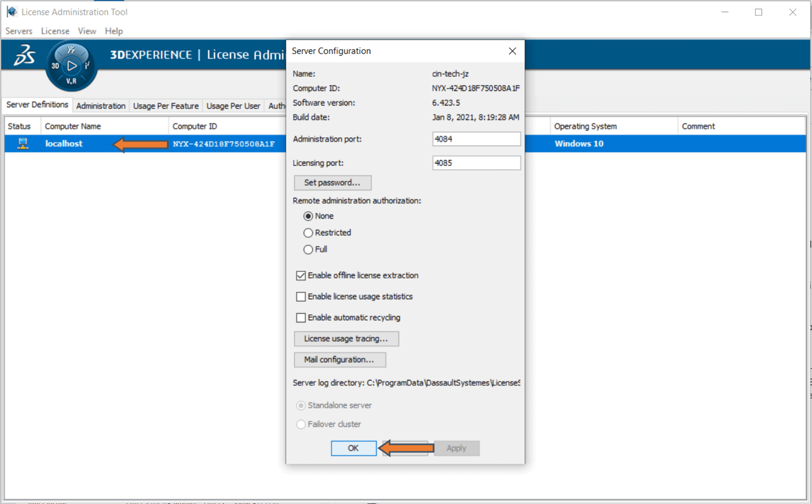Click the License Administration Tool title icon
Image resolution: width=812 pixels, height=504 pixels.
(12, 11)
